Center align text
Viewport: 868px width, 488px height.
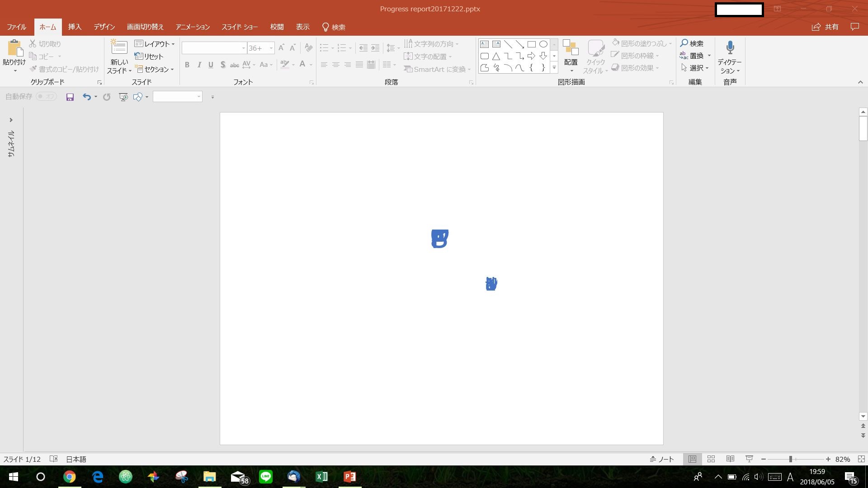(x=335, y=65)
